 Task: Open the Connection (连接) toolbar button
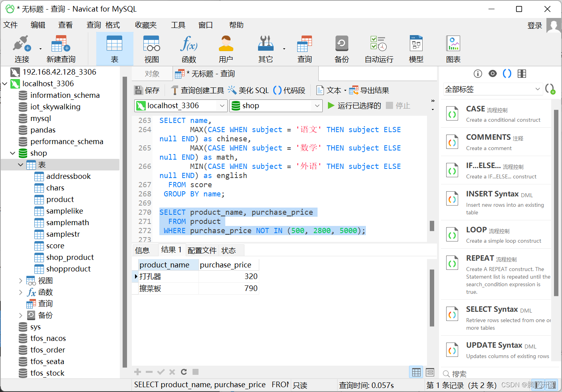click(22, 49)
